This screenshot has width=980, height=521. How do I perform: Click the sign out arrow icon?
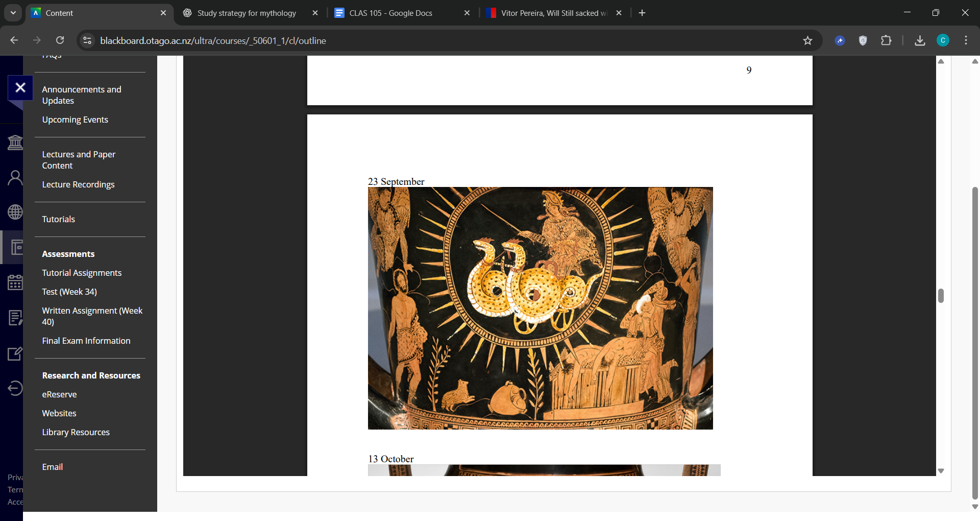(15, 388)
